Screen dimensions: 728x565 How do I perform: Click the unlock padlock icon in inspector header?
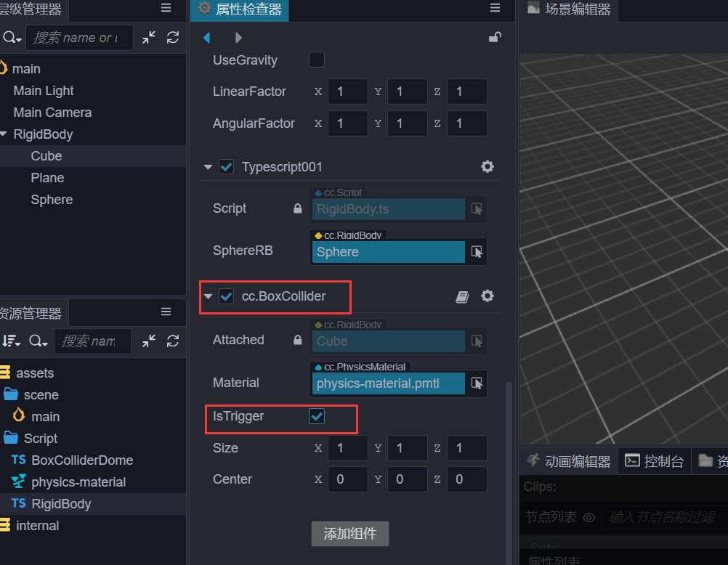pos(495,38)
